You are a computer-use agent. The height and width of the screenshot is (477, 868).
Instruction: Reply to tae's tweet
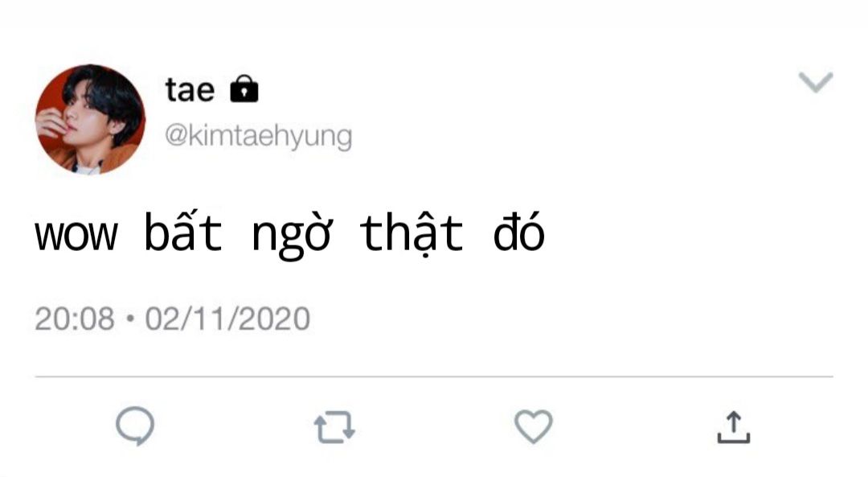pos(134,427)
